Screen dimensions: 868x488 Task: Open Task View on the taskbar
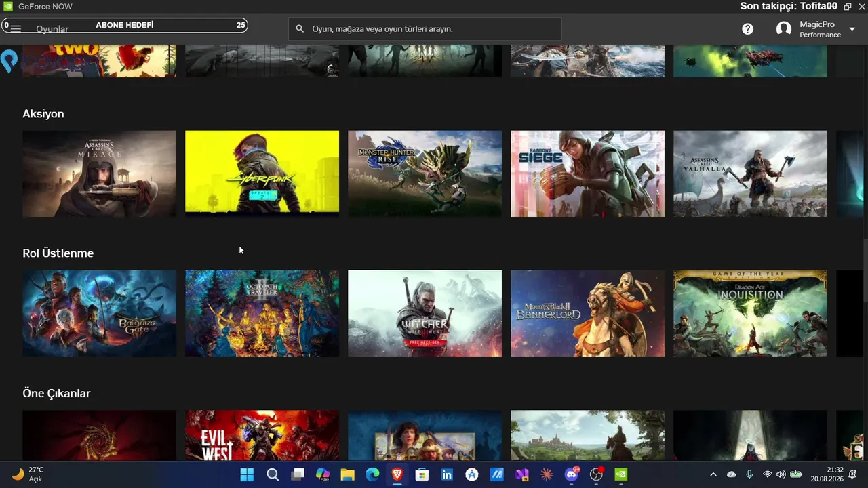click(298, 474)
